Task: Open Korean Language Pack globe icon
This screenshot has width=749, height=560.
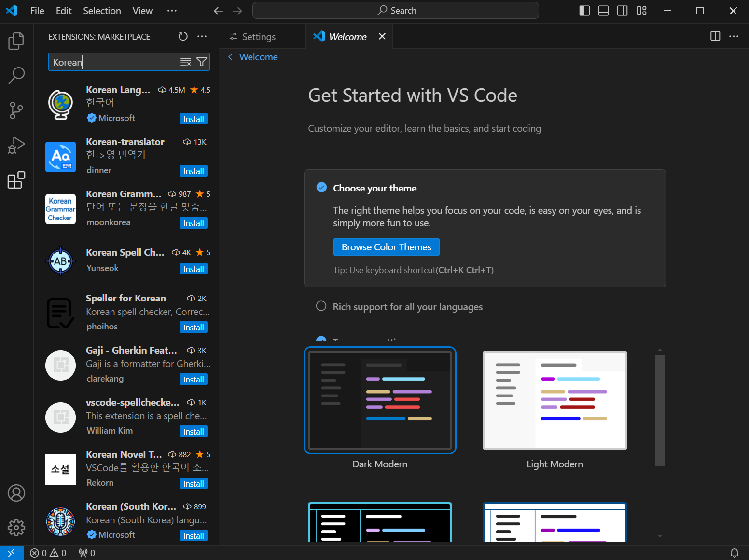Action: (x=60, y=105)
